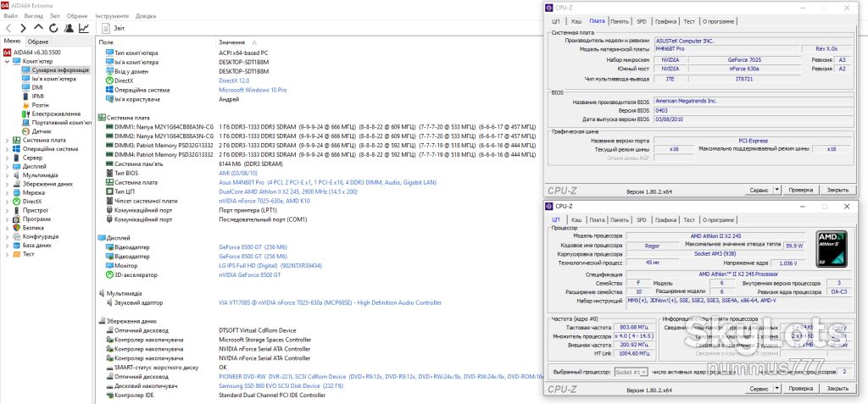
Task: Open the Socket #1 processor selection combo box
Action: click(631, 372)
